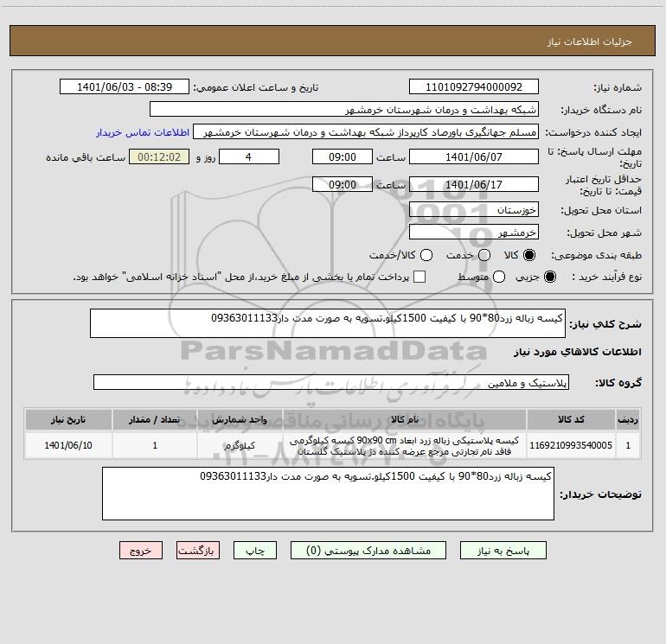Viewport: 666px width, 644px height.
Task: Toggle the اسناد خزانه اسلامی payment checkbox
Action: pos(419,277)
